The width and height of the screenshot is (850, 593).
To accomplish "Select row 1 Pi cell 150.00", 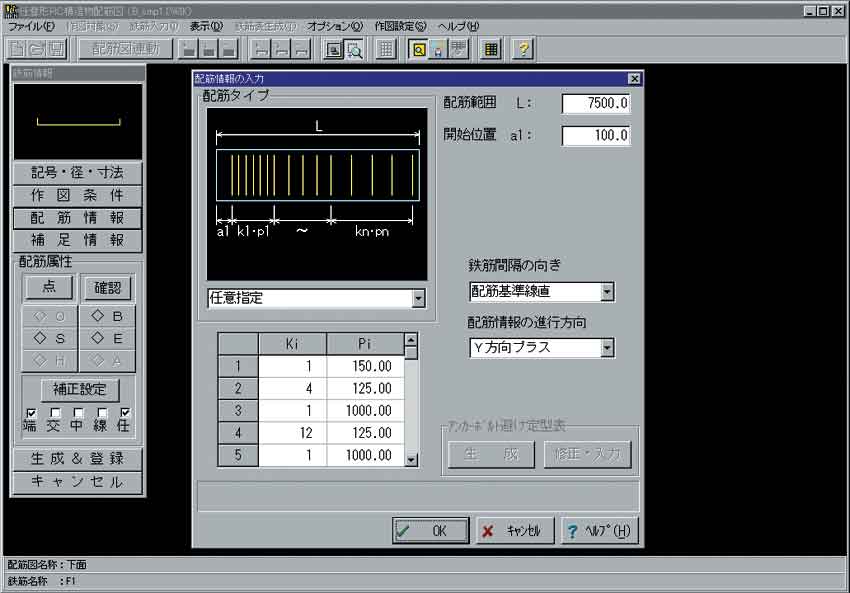I will tap(365, 366).
